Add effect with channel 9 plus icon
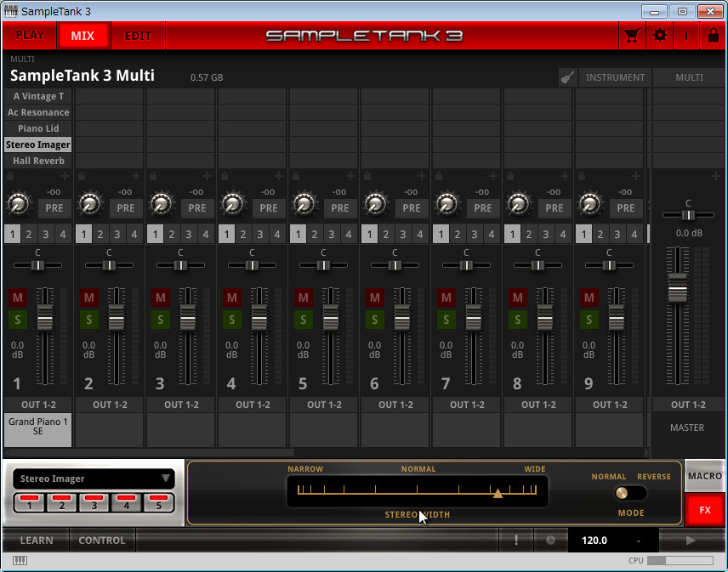 pos(636,176)
